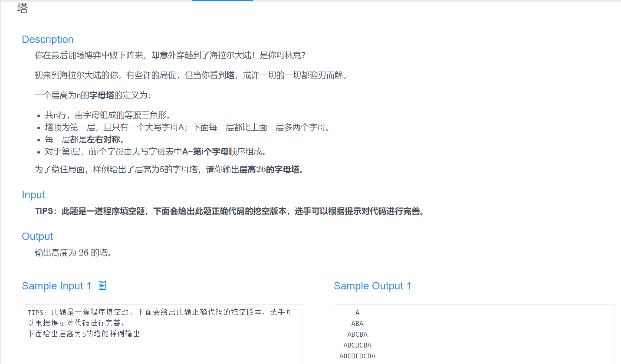Click the bullet 每一层都是左右对称
Screen dimensions: 621x364
click(x=85, y=140)
